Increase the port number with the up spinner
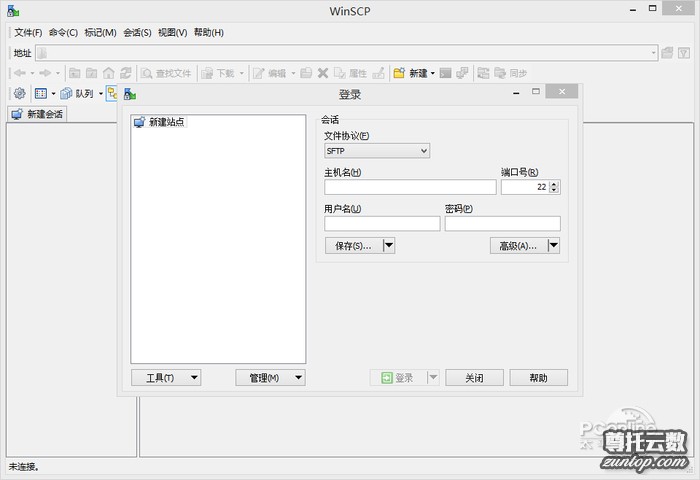Viewport: 700px width, 480px height. tap(554, 184)
